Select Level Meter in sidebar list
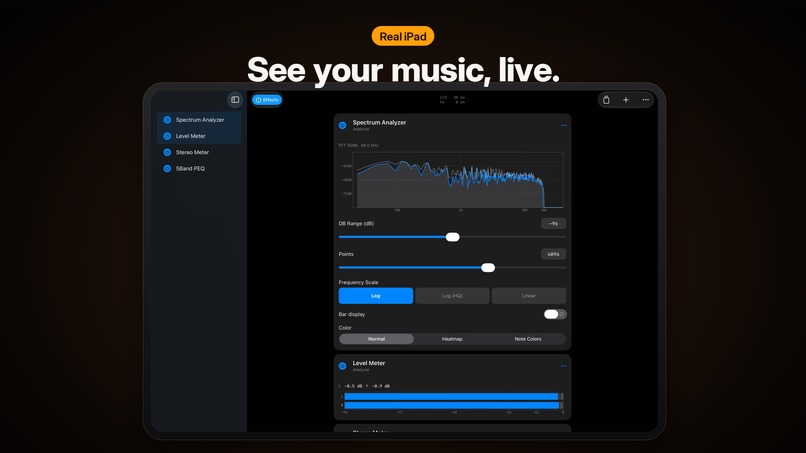Viewport: 806px width, 453px height. click(199, 136)
